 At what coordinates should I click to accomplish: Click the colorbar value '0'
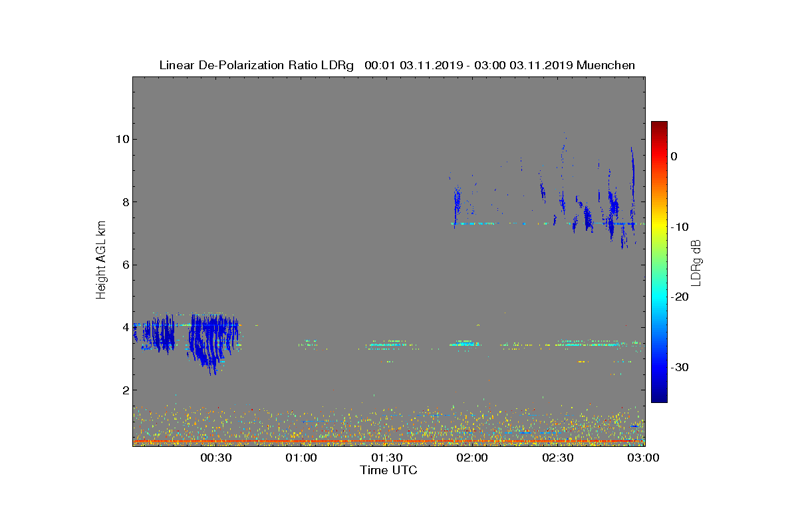tap(674, 156)
